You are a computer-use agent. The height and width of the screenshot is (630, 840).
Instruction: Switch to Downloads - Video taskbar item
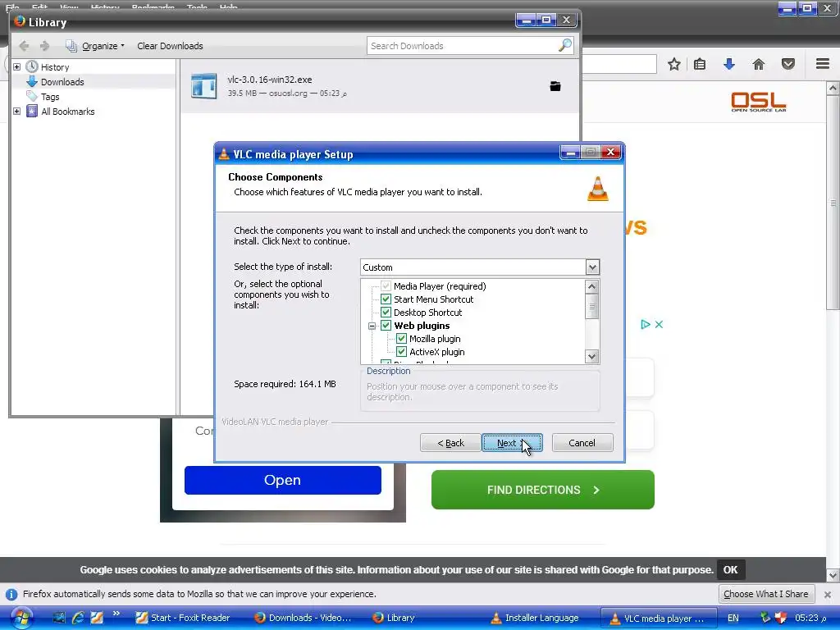(x=304, y=618)
